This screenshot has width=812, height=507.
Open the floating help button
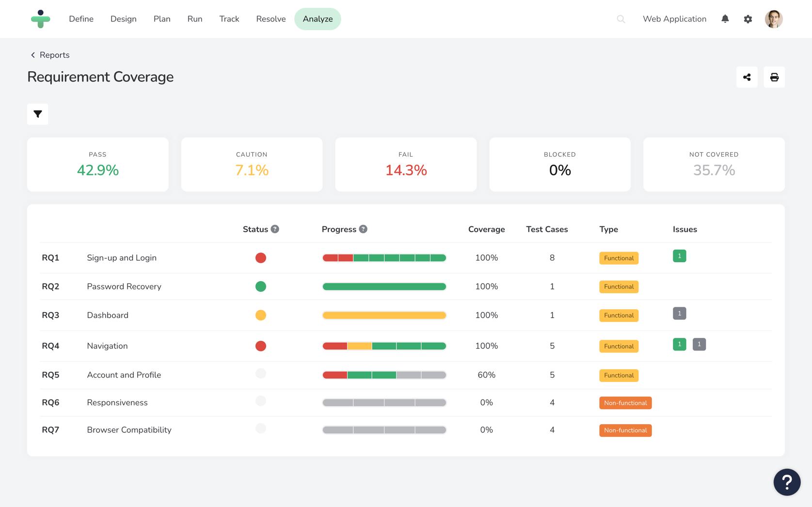click(x=787, y=482)
